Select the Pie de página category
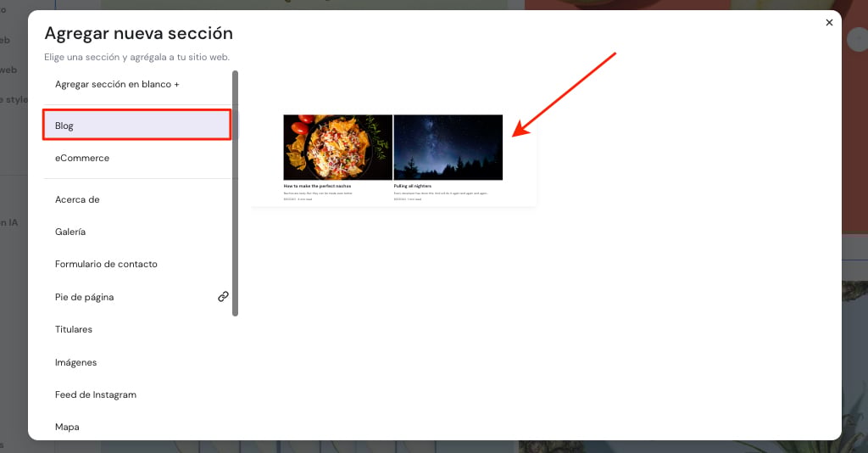 tap(84, 297)
